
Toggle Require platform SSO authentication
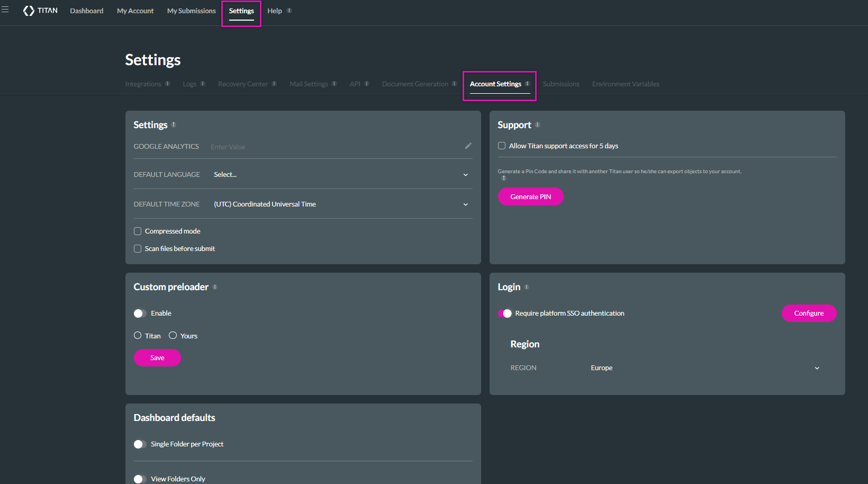[505, 313]
